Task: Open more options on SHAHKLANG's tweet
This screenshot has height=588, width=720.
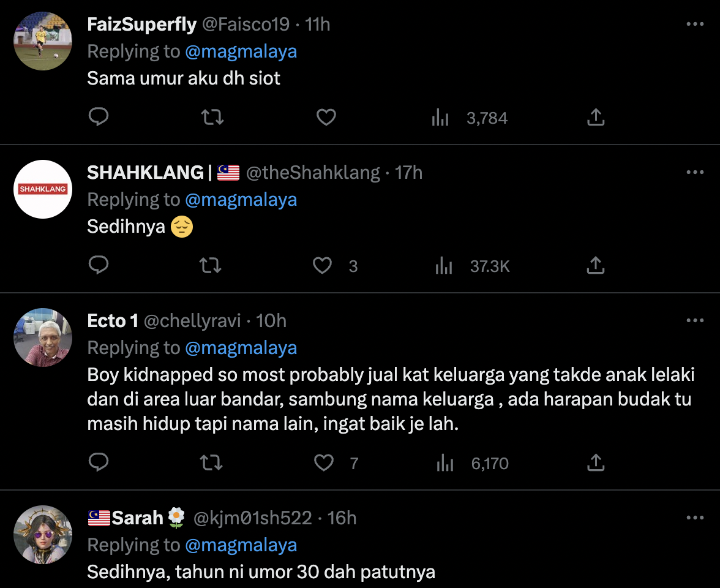Action: [x=695, y=173]
